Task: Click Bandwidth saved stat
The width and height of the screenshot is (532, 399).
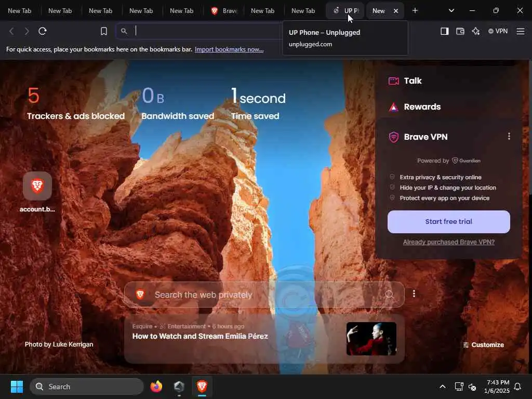Action: pyautogui.click(x=178, y=103)
